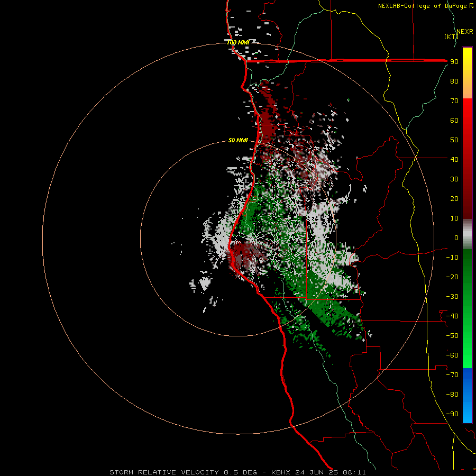The height and width of the screenshot is (476, 476).
Task: Select the -90 value on the velocity scale
Action: [x=452, y=414]
